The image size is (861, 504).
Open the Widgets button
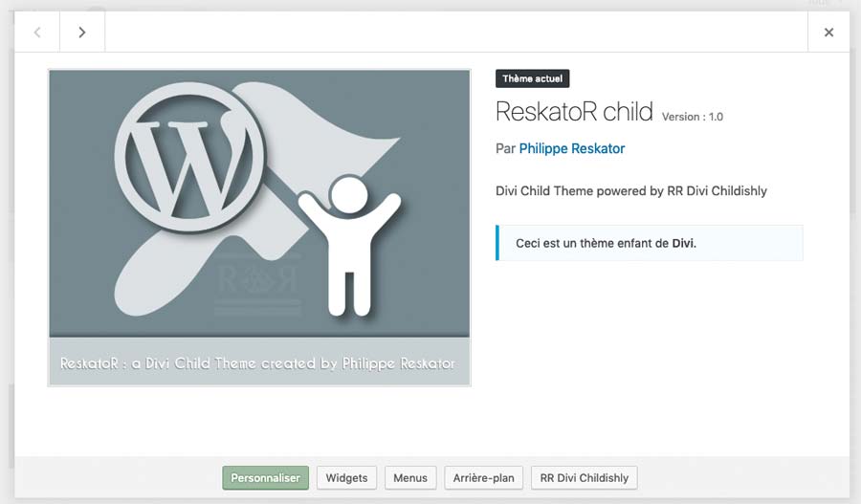346,477
